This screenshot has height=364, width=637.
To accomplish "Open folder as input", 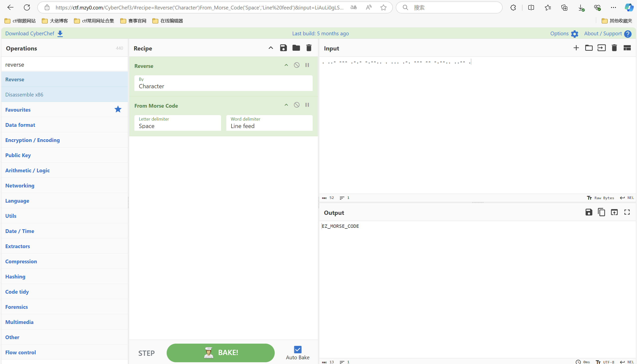I will tap(589, 48).
